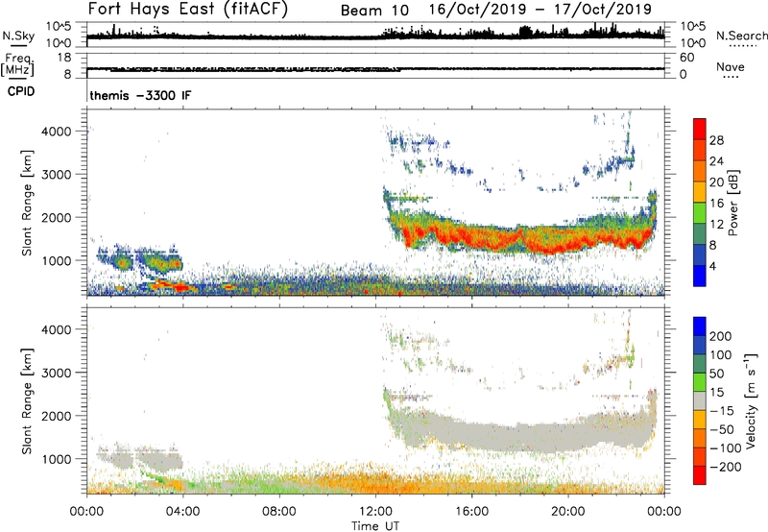
Task: Click the 3000 km tick of velocity panel
Action: click(x=56, y=373)
